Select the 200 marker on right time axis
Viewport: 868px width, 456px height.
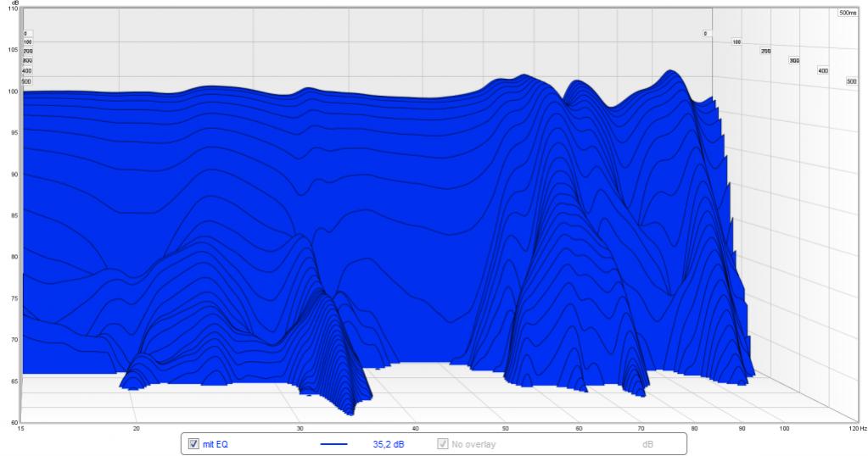[765, 52]
